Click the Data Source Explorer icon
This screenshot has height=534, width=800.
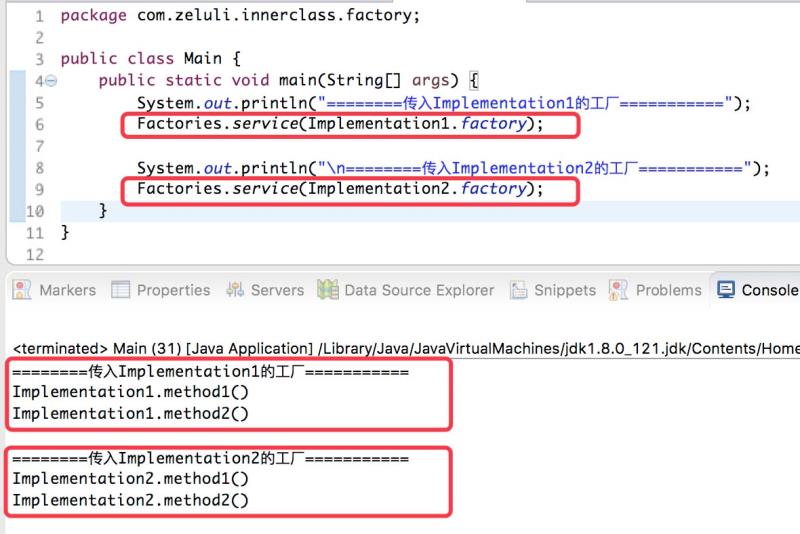point(328,290)
